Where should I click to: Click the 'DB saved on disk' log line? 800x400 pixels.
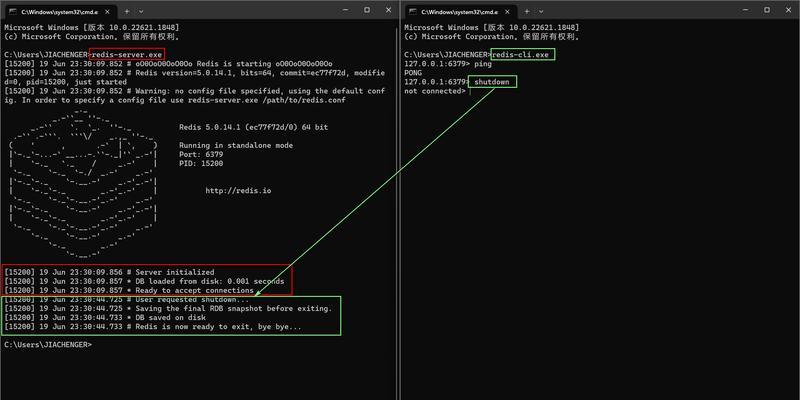tap(105, 318)
